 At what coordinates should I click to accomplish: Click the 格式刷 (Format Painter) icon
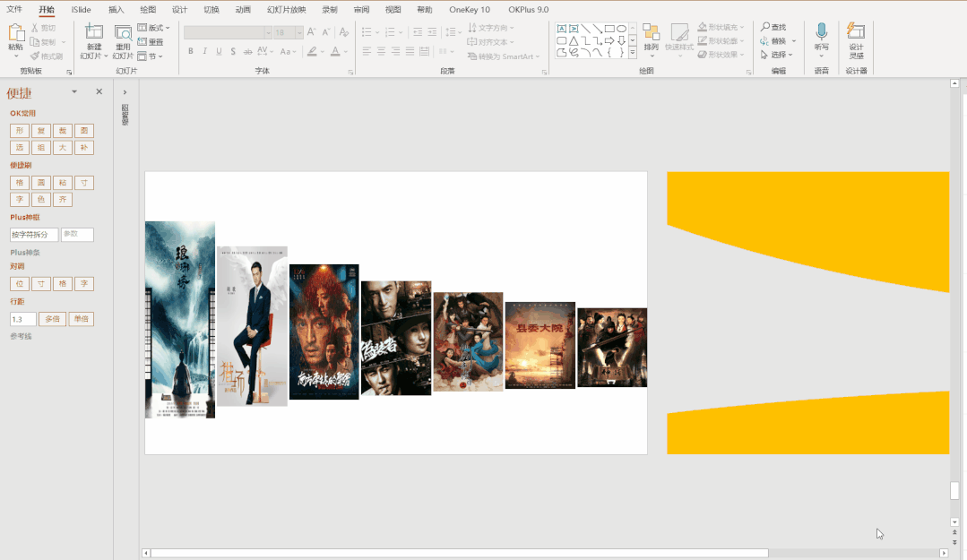35,56
